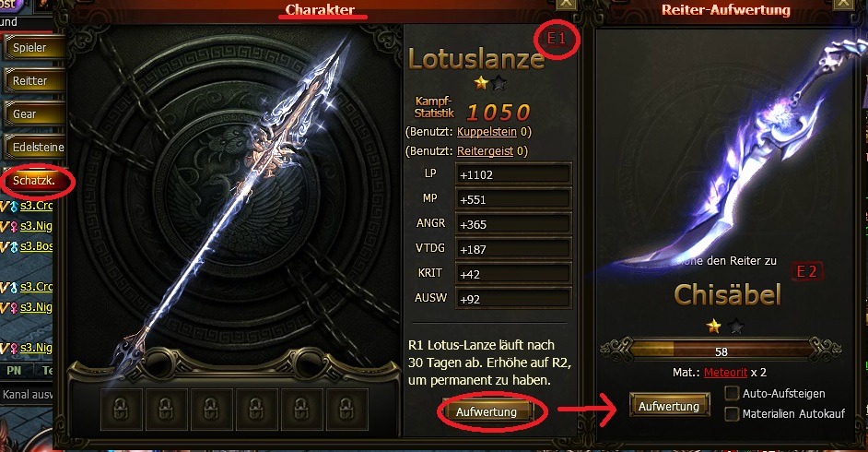Switch to the Edelsteine tab
The width and height of the screenshot is (868, 452).
coord(34,148)
